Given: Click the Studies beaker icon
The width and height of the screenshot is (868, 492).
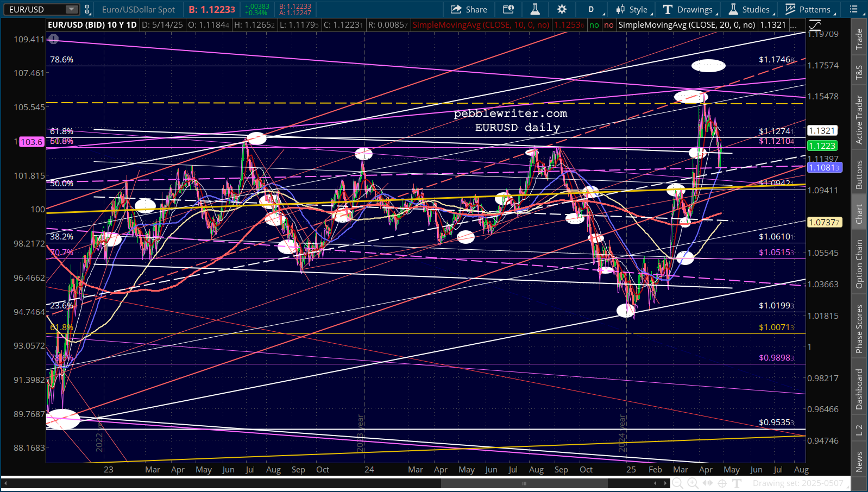Looking at the screenshot, I should (733, 9).
